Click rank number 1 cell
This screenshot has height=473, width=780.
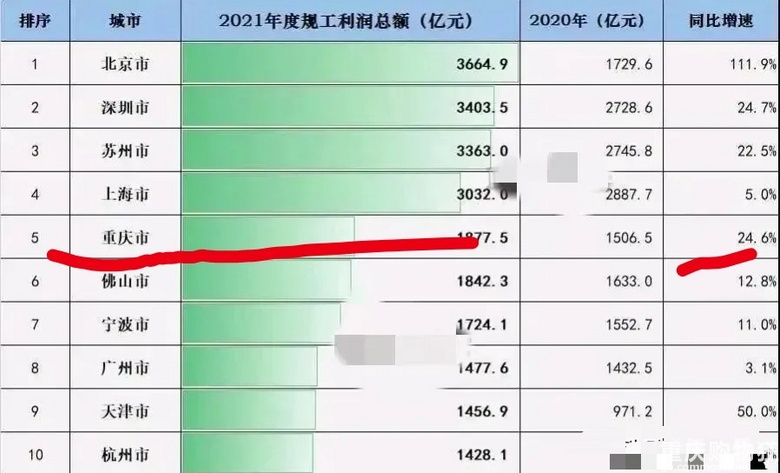tap(35, 64)
